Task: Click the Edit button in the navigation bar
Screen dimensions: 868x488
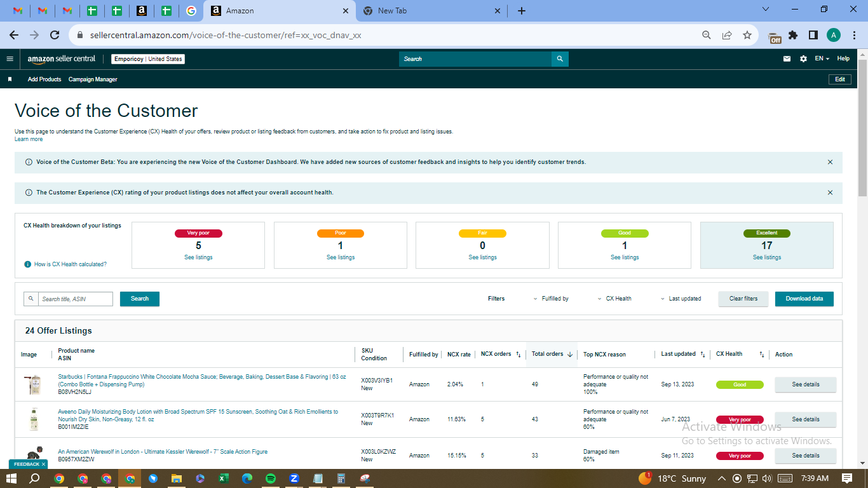Action: point(840,79)
